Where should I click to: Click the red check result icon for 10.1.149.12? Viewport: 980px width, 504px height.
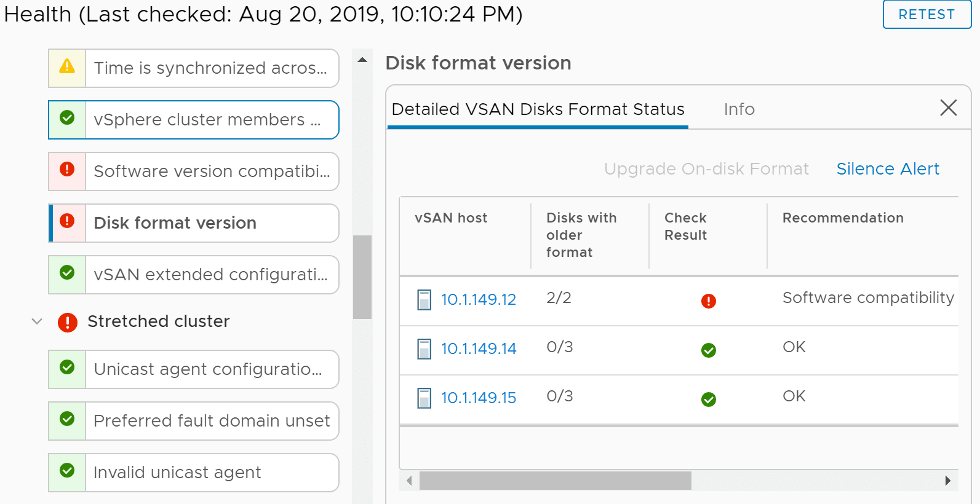tap(709, 301)
